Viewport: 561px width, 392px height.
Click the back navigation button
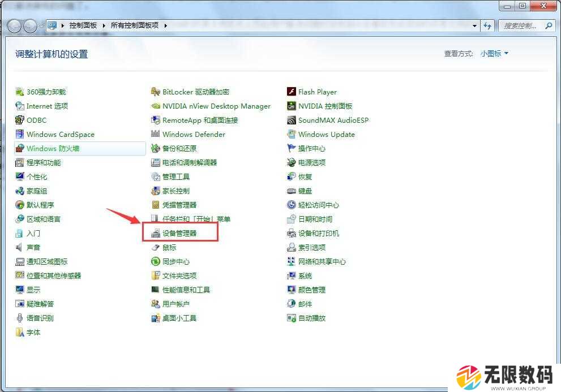tap(14, 26)
